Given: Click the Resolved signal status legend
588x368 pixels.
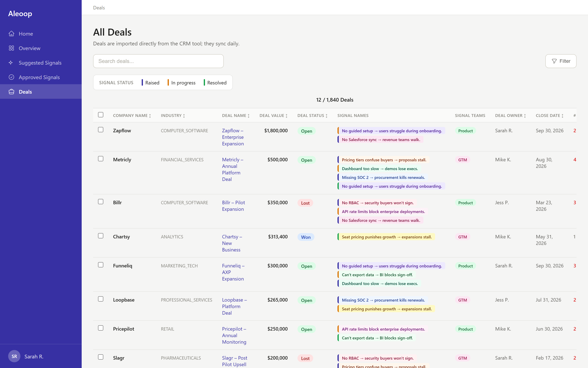Looking at the screenshot, I should pyautogui.click(x=215, y=83).
